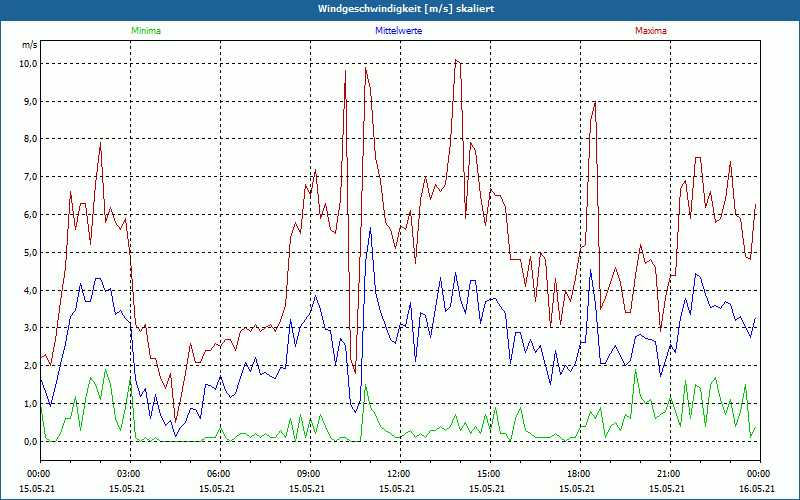Click the m/s unit label on y-axis
Image resolution: width=800 pixels, height=500 pixels.
click(x=30, y=45)
